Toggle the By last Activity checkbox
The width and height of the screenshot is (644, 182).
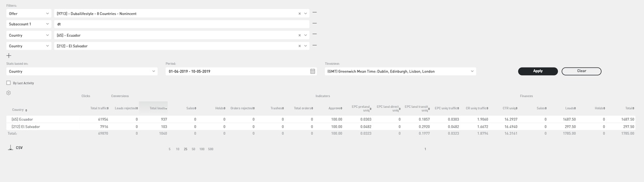point(9,83)
